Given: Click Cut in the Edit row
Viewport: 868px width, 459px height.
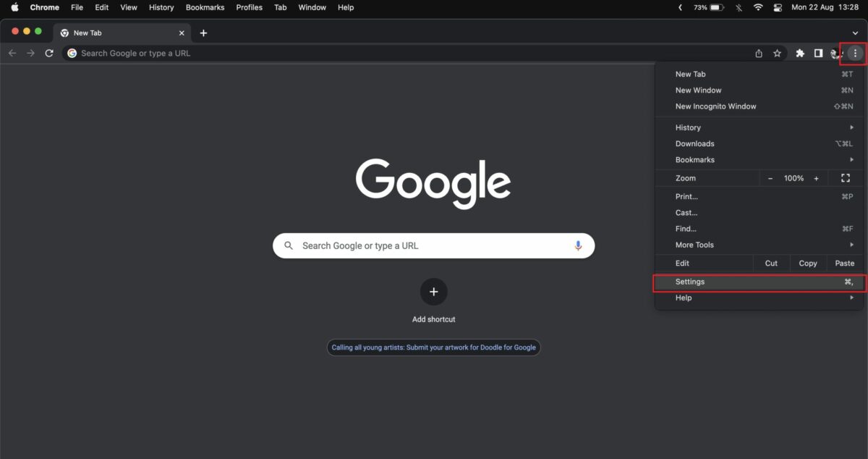Looking at the screenshot, I should pyautogui.click(x=771, y=264).
